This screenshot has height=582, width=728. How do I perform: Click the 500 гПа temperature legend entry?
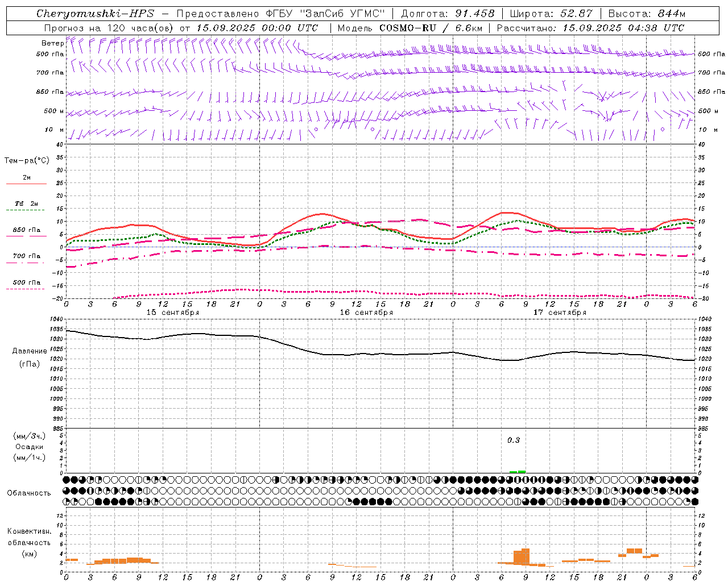[27, 285]
